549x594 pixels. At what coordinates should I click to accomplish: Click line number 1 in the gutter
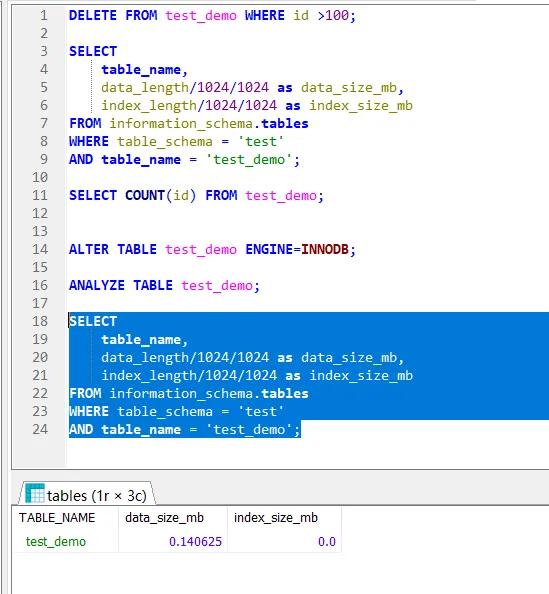point(44,16)
